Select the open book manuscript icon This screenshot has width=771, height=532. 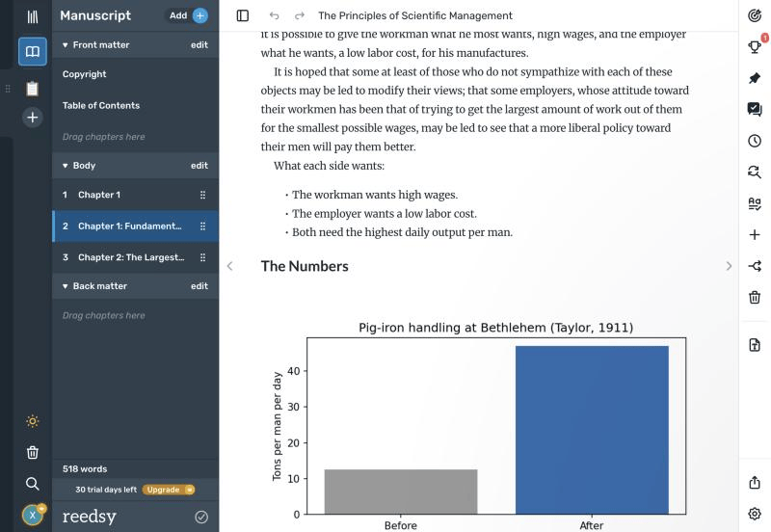coord(33,51)
